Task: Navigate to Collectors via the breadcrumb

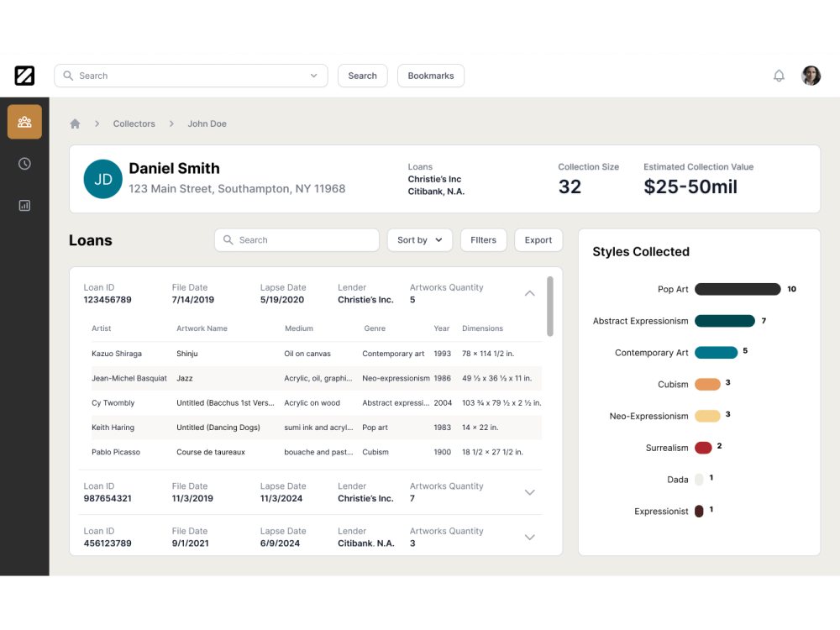Action: [134, 123]
